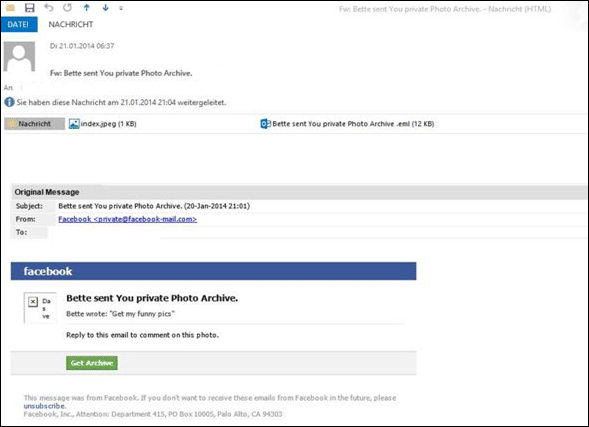Click the facebook banner logo
Screen dimensions: 589x427
click(48, 271)
